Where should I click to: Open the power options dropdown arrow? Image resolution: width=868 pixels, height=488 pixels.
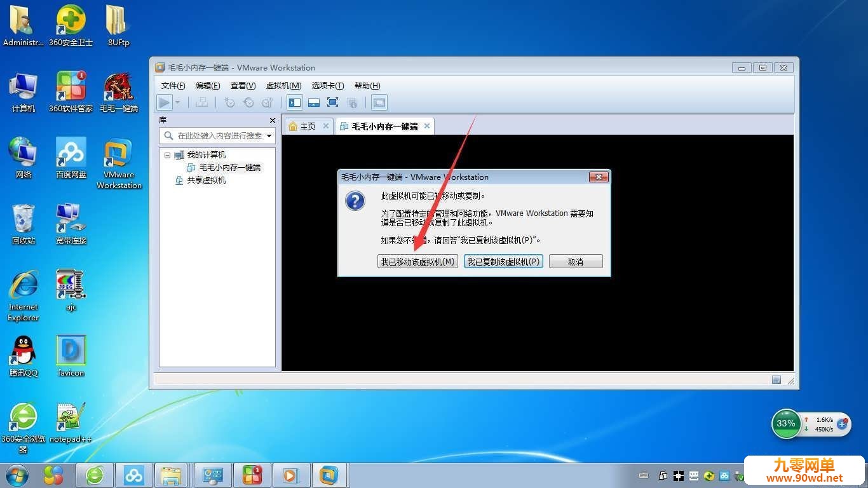click(x=178, y=102)
